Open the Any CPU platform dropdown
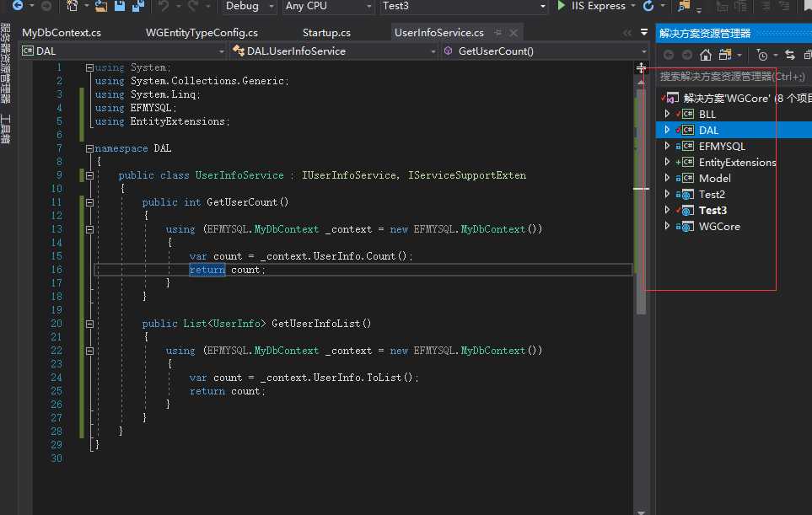812x515 pixels. tap(329, 6)
